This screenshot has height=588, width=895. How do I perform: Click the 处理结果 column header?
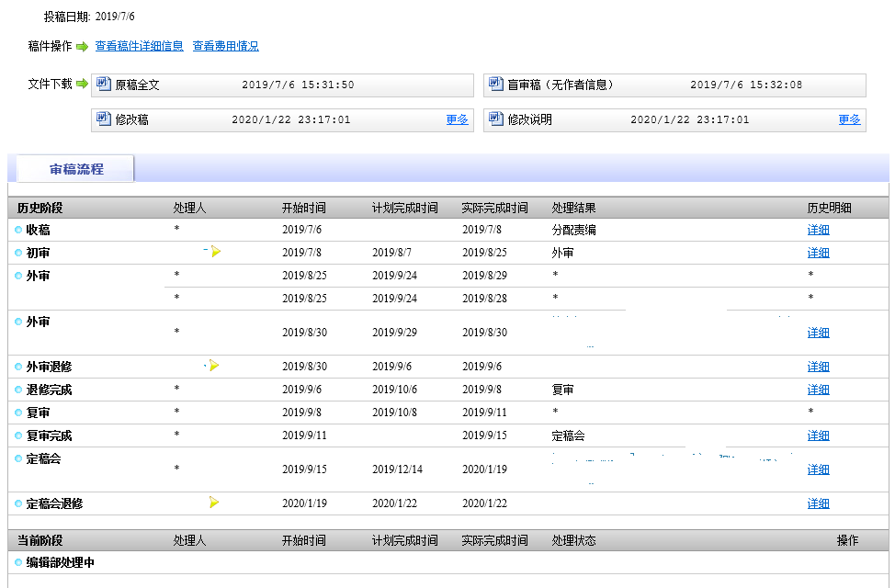573,208
